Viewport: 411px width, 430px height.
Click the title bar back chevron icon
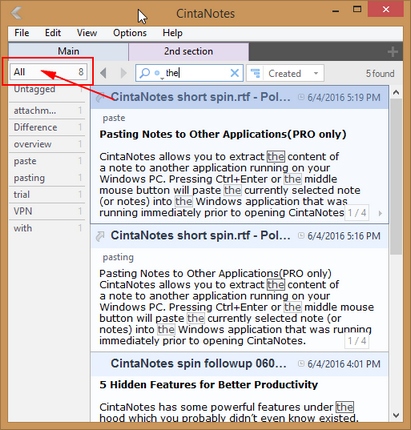tap(16, 13)
